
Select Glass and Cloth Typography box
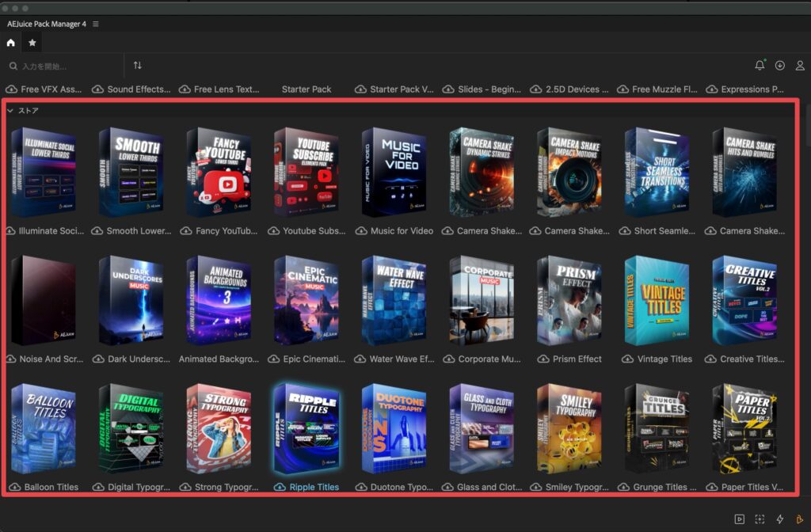point(482,428)
